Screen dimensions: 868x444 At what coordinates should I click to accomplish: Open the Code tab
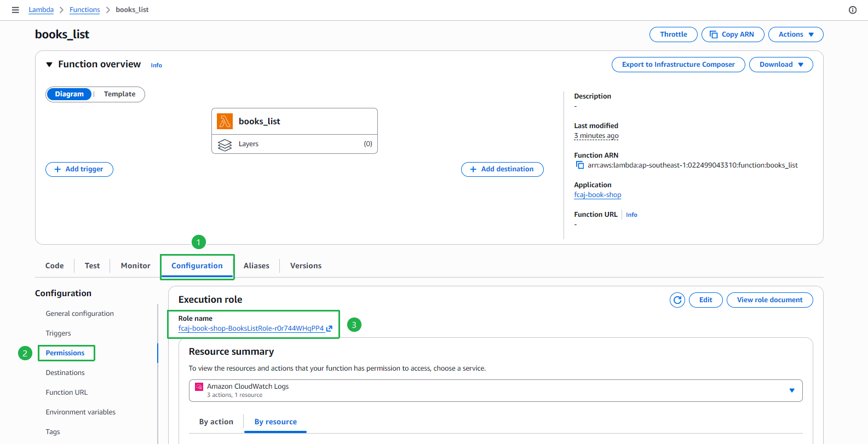[54, 266]
